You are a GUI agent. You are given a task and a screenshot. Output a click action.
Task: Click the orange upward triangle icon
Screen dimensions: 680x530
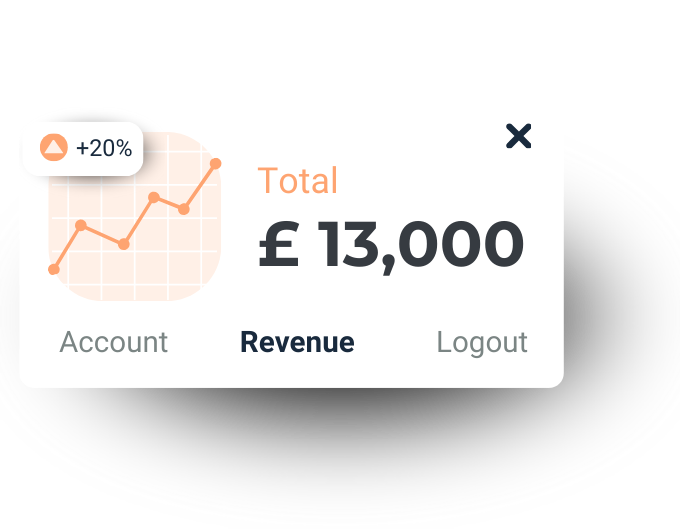click(54, 147)
